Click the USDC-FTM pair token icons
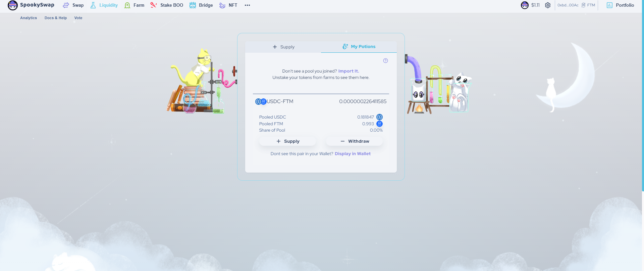The image size is (644, 271). pyautogui.click(x=261, y=101)
